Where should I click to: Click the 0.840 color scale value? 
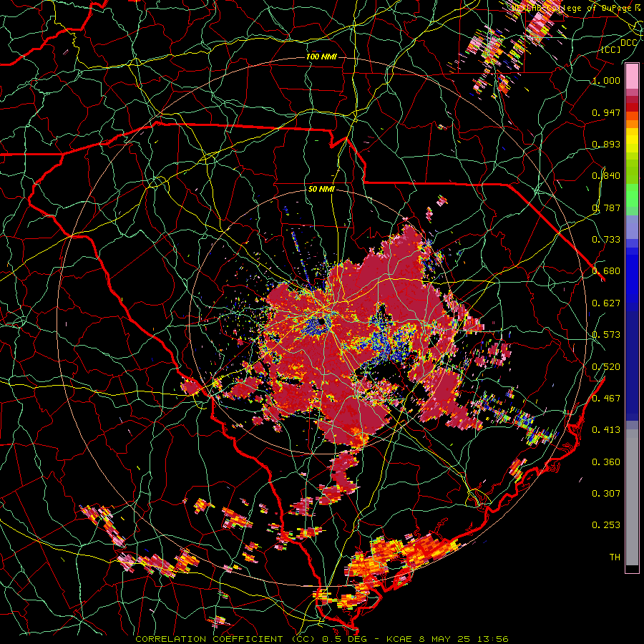pos(606,176)
